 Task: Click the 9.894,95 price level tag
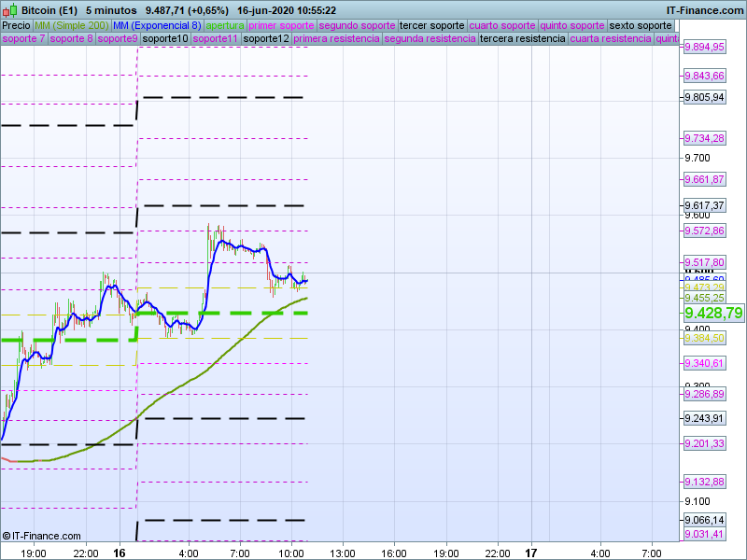click(704, 47)
